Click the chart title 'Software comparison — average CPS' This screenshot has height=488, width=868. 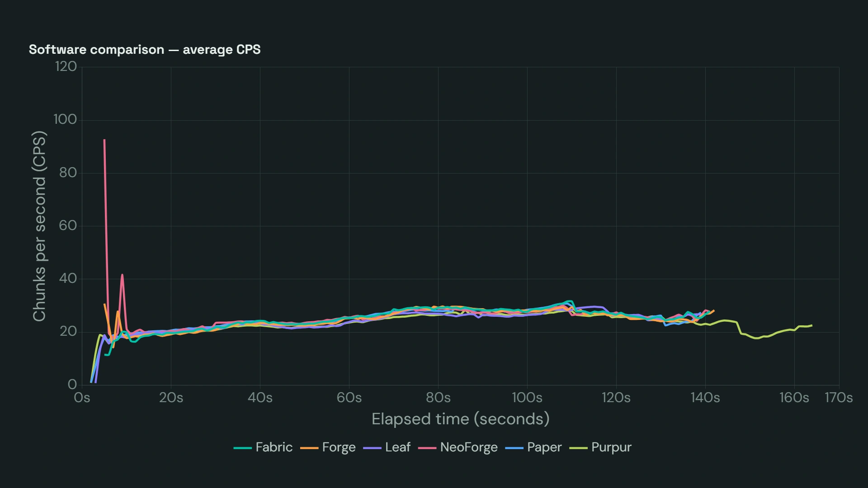[x=145, y=50]
